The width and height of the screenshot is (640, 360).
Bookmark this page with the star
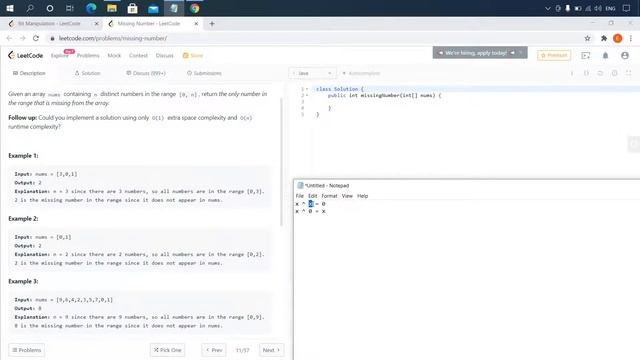click(x=587, y=38)
